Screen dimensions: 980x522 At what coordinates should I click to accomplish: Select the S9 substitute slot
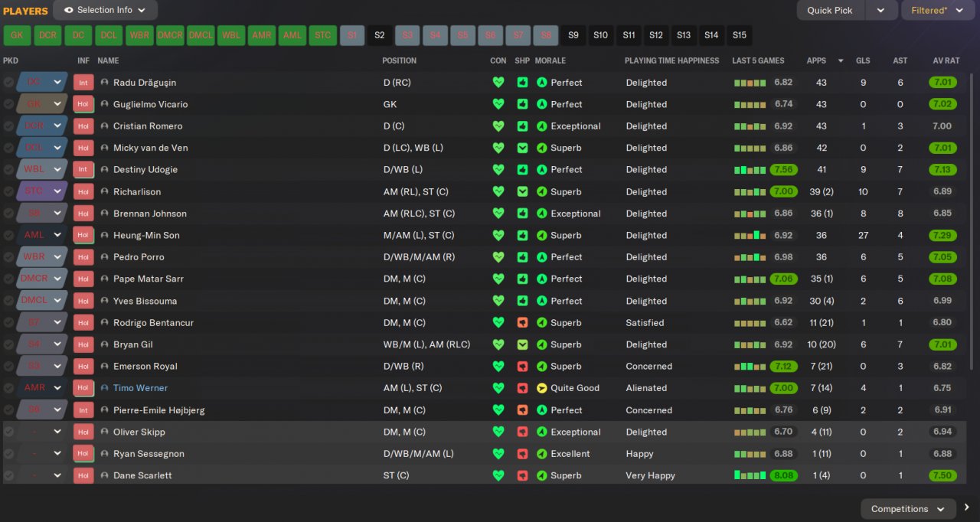click(573, 35)
